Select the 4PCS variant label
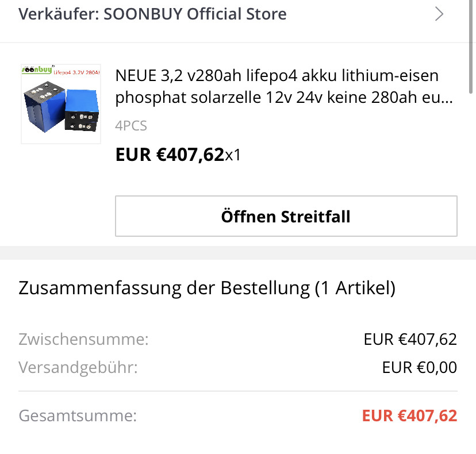Screen dimensions: 476x454 point(131,126)
